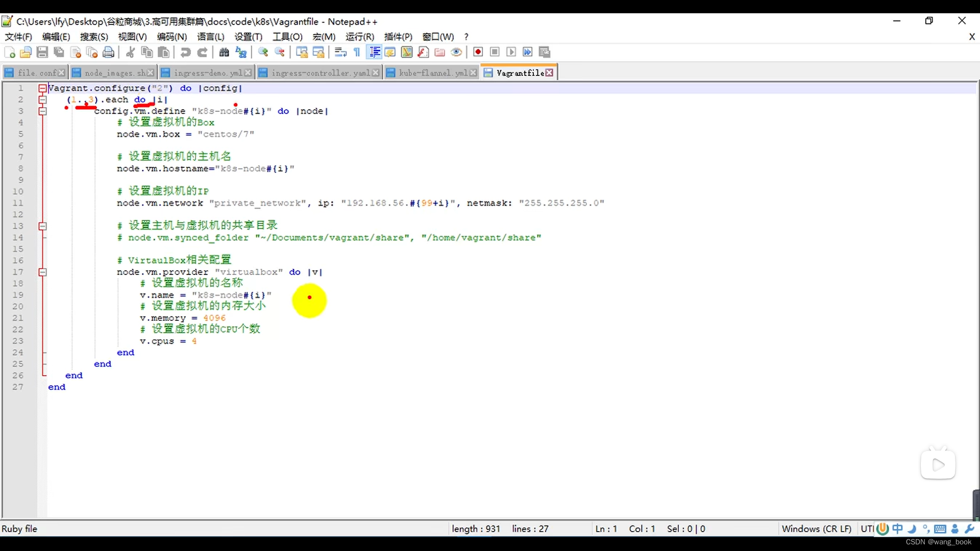Click the 中 input method tray icon
This screenshot has width=980, height=551.
coord(897,529)
